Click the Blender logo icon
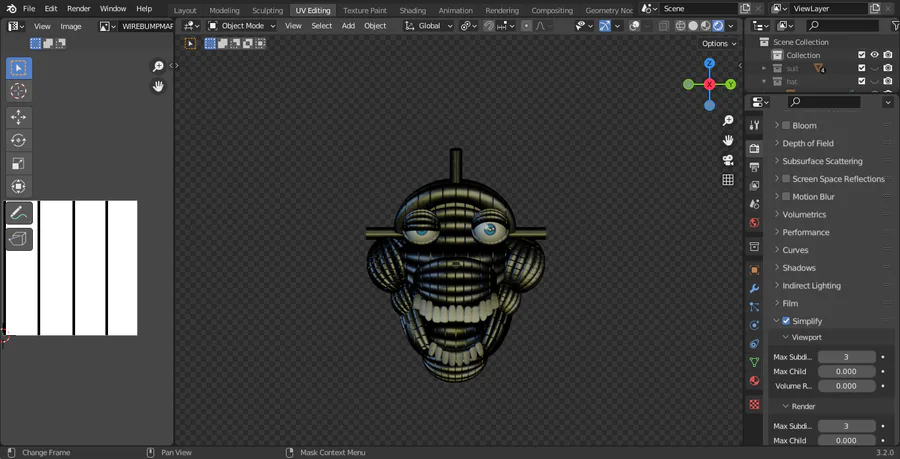This screenshot has height=459, width=900. (x=11, y=9)
